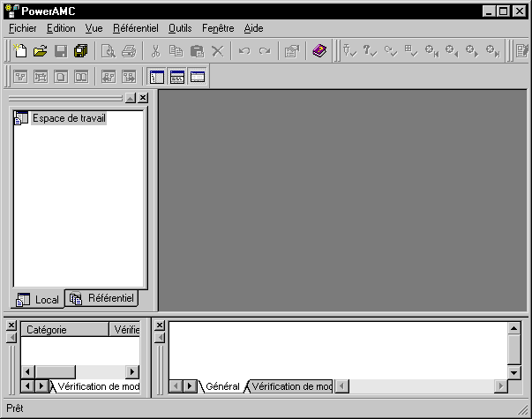532x419 pixels.
Task: Go to last error gear icon
Action: pyautogui.click(x=492, y=51)
